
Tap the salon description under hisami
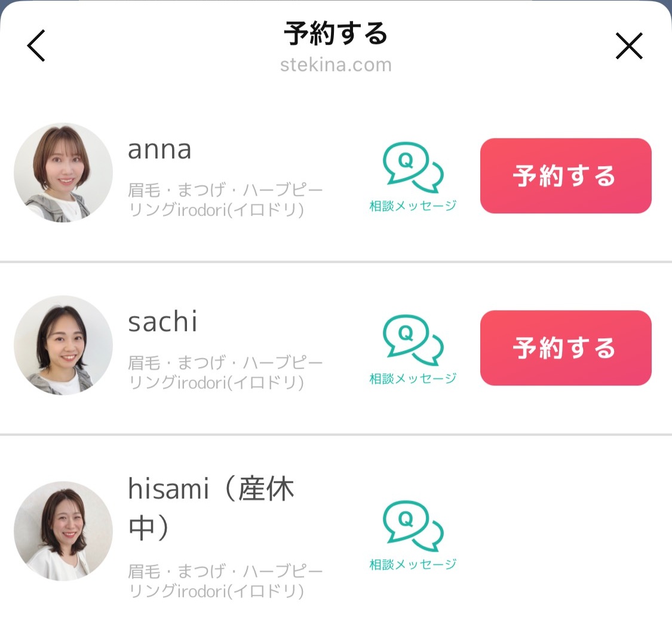pyautogui.click(x=225, y=582)
